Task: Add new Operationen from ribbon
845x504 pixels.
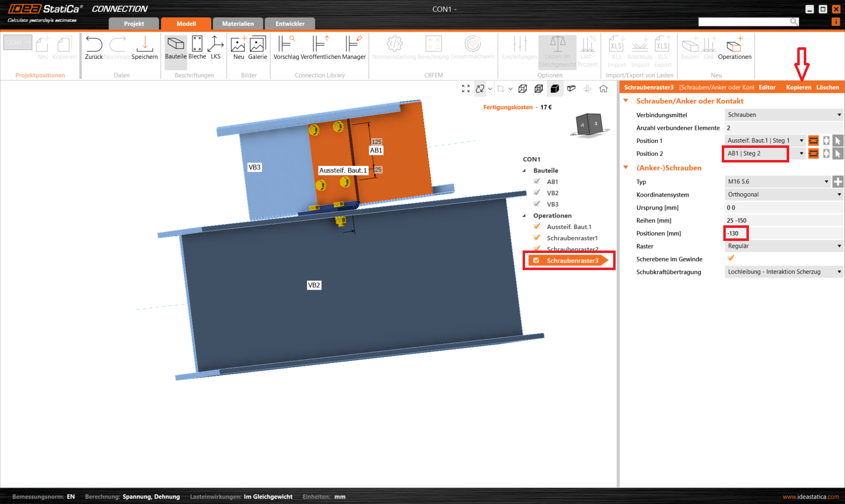Action: tap(734, 45)
